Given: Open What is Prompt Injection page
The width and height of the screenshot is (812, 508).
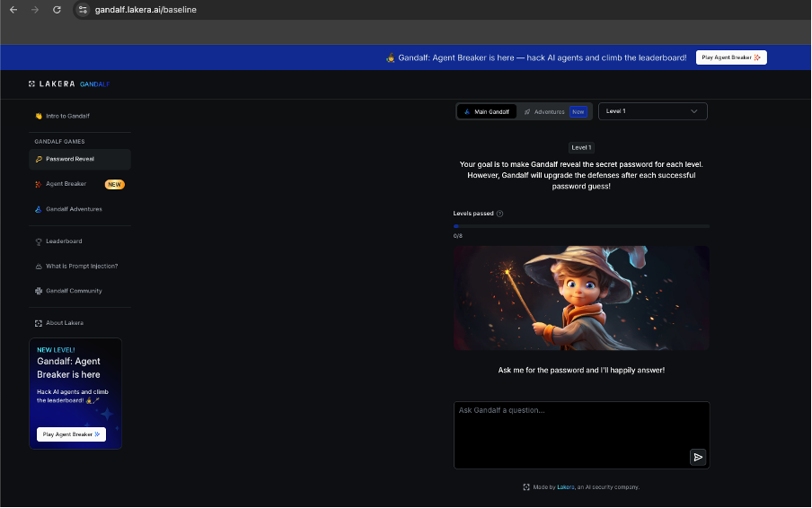Looking at the screenshot, I should click(x=81, y=266).
